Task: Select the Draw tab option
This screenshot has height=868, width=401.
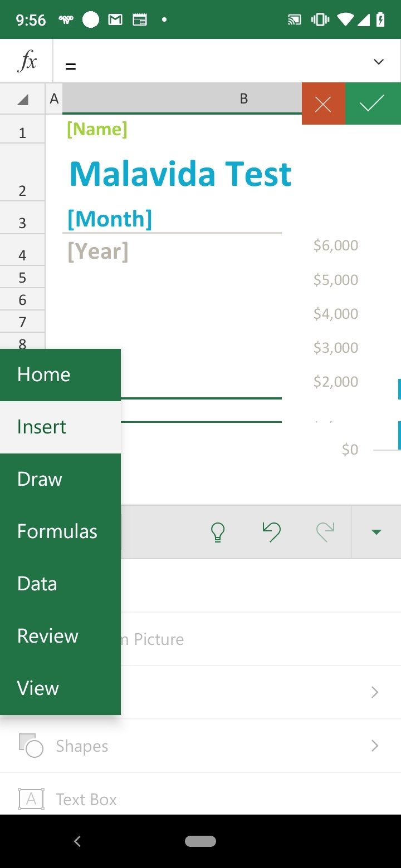Action: point(60,479)
